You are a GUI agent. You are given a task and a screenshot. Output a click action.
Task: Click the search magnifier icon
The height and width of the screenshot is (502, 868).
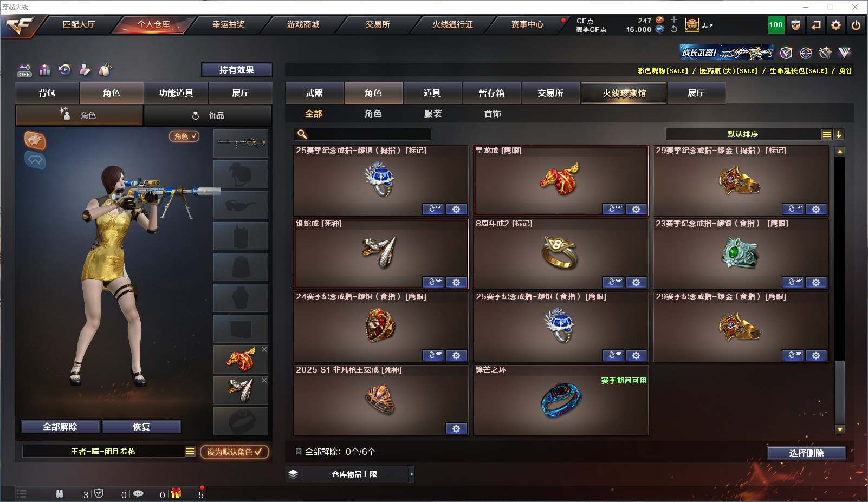coord(302,134)
